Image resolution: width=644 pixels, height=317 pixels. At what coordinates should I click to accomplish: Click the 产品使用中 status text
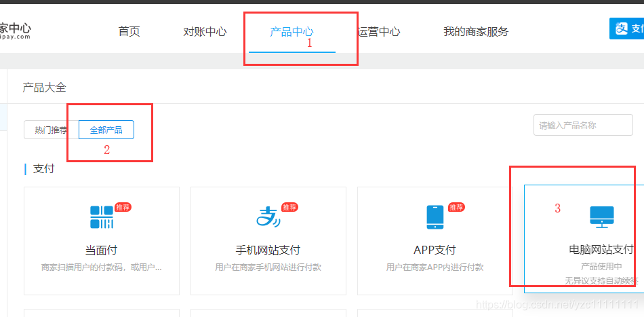[601, 266]
